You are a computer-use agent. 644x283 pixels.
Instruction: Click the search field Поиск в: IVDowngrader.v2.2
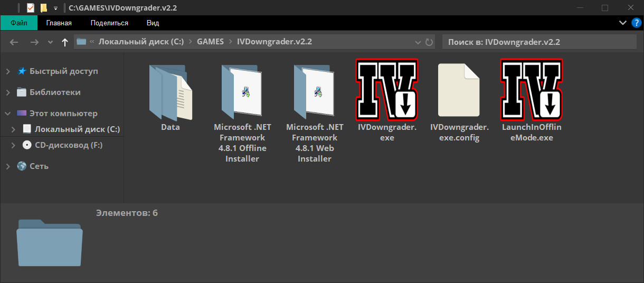(539, 42)
